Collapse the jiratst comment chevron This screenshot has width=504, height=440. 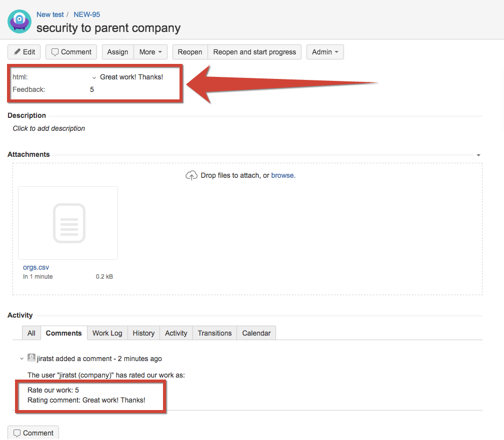tap(21, 359)
